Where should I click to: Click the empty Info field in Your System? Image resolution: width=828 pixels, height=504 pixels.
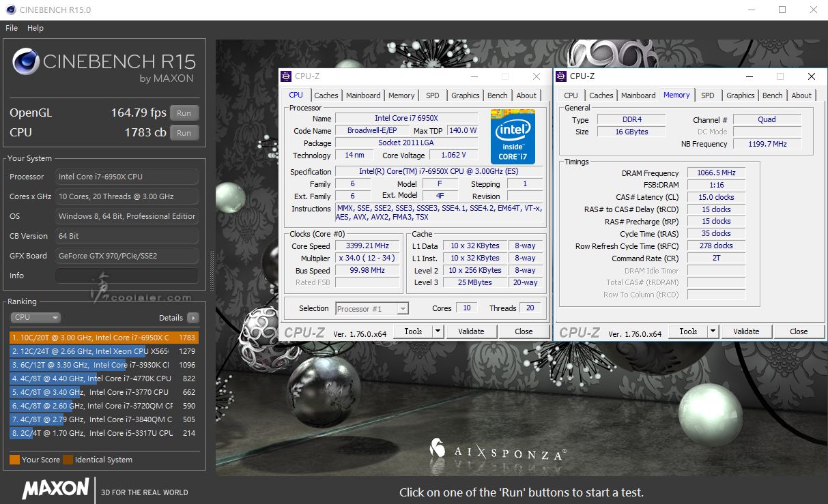tap(127, 276)
